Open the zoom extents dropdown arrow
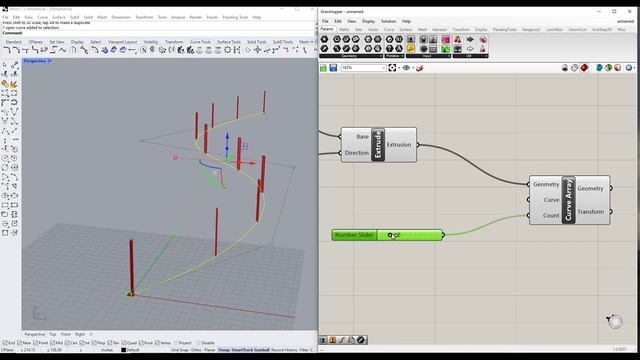 (x=399, y=68)
